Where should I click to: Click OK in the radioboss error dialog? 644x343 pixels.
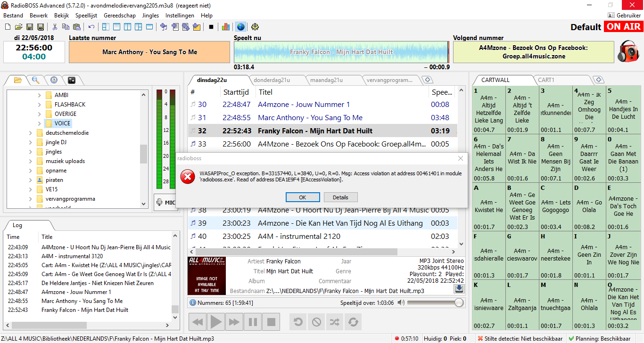tap(303, 197)
